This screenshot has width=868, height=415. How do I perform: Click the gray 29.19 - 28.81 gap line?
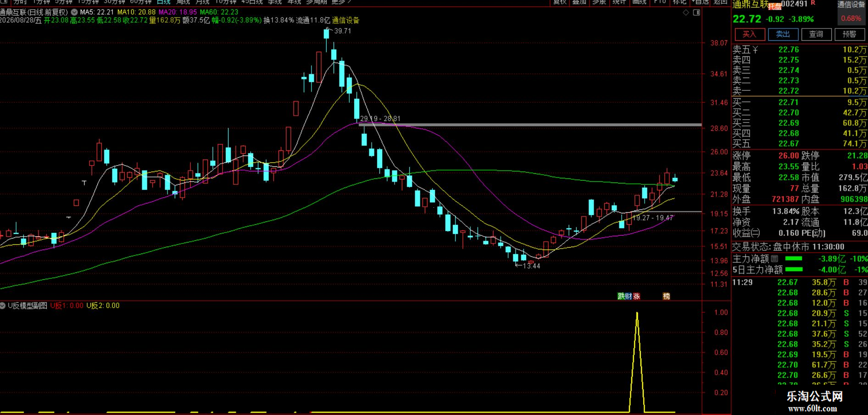[x=530, y=125]
